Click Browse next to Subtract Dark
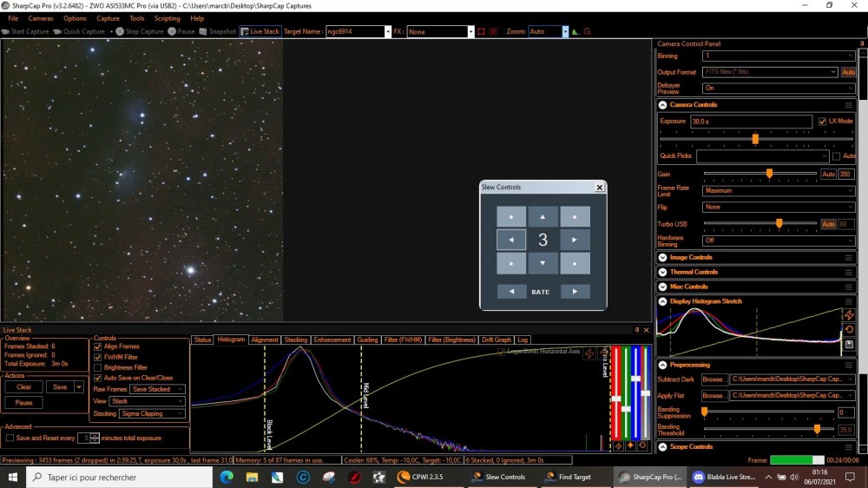The image size is (868, 488). click(713, 379)
